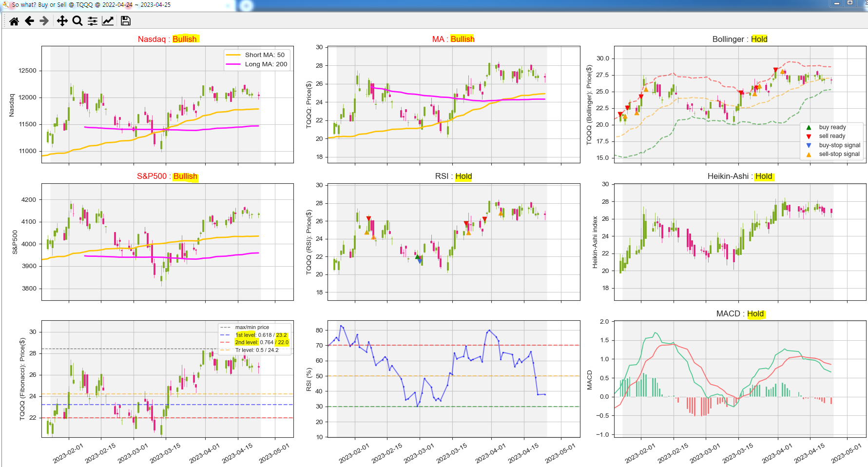Click the 'TQQQ (Fibonacci): Price($)' y-axis label
The image size is (868, 467).
(x=22, y=379)
